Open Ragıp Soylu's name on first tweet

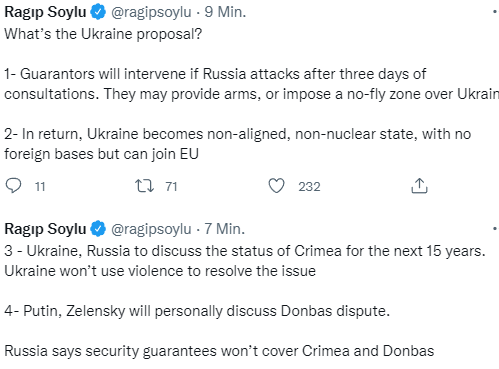[x=45, y=12]
